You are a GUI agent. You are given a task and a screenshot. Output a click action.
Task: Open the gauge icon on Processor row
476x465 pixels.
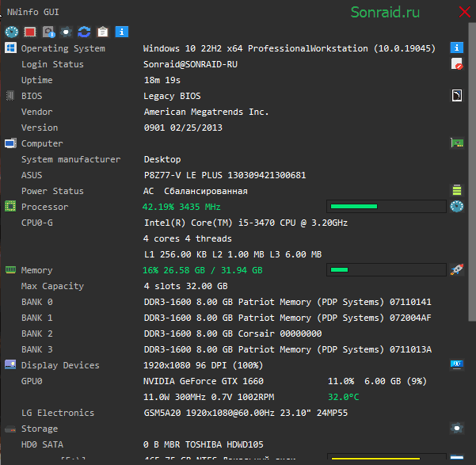tap(456, 207)
